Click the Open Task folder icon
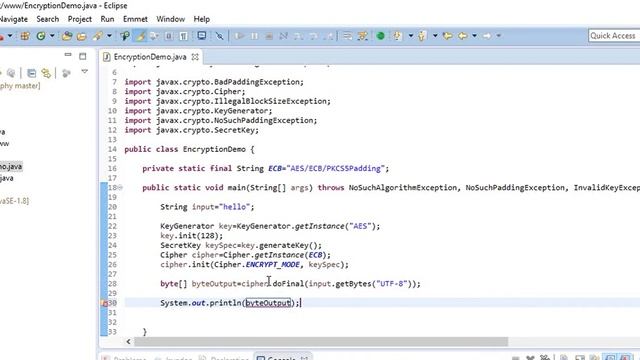This screenshot has width=640, height=360. [82, 36]
